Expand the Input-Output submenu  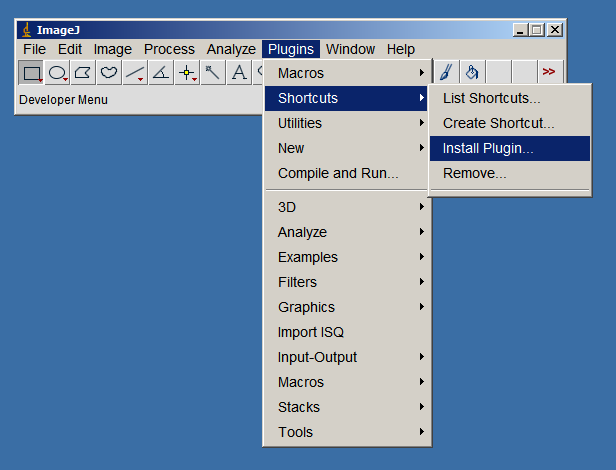click(x=347, y=357)
